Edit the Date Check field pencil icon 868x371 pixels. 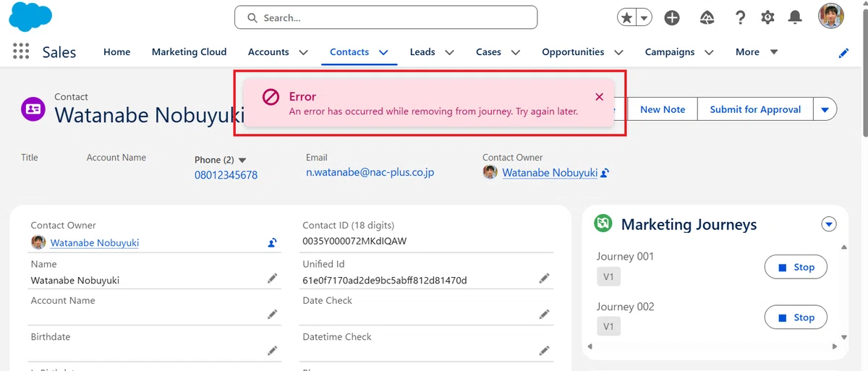[544, 314]
